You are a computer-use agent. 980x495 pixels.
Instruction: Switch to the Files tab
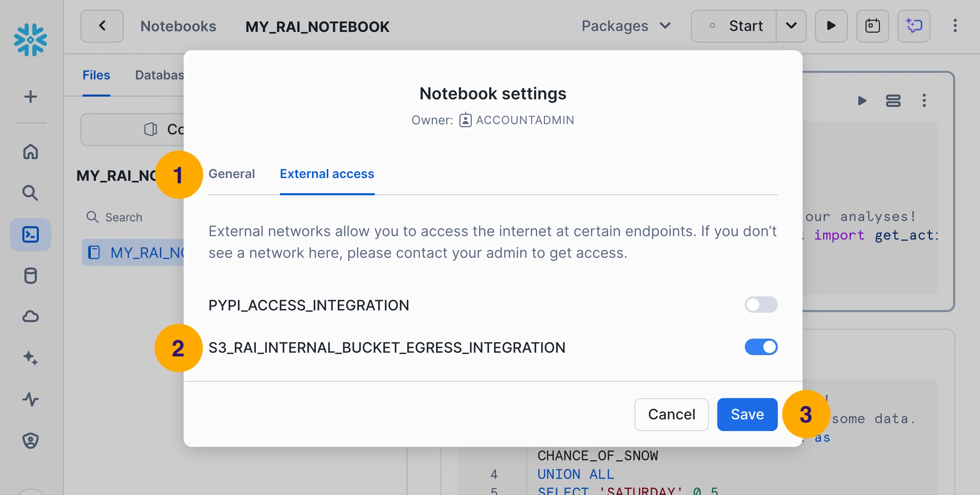tap(96, 75)
